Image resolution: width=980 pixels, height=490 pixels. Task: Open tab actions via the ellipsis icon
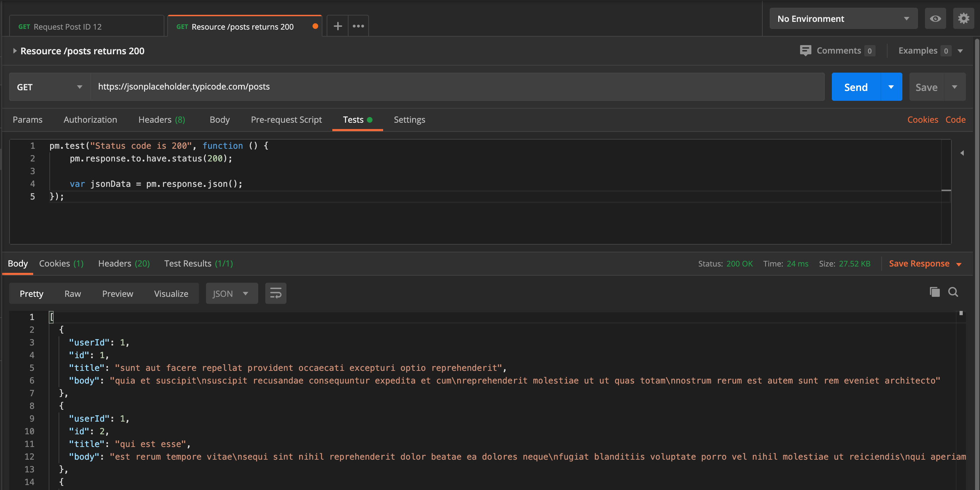point(358,26)
